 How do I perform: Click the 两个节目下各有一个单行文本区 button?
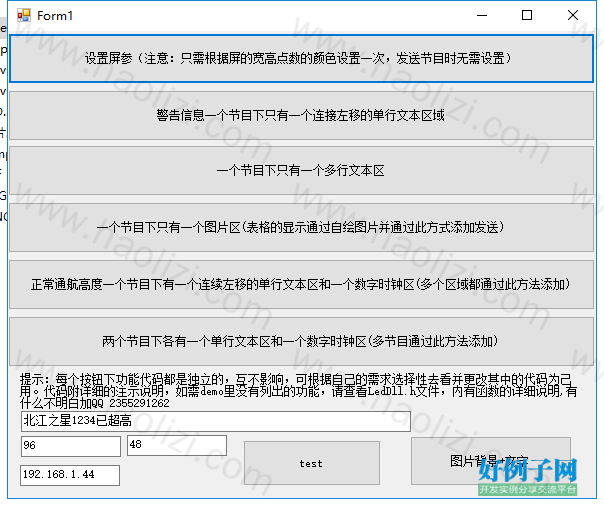(301, 341)
